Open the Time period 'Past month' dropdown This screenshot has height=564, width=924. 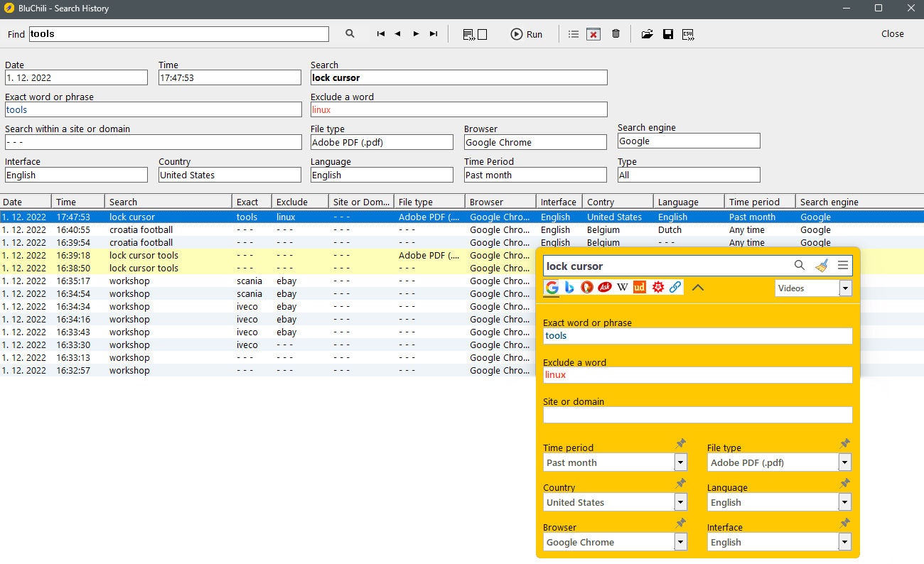pyautogui.click(x=681, y=462)
